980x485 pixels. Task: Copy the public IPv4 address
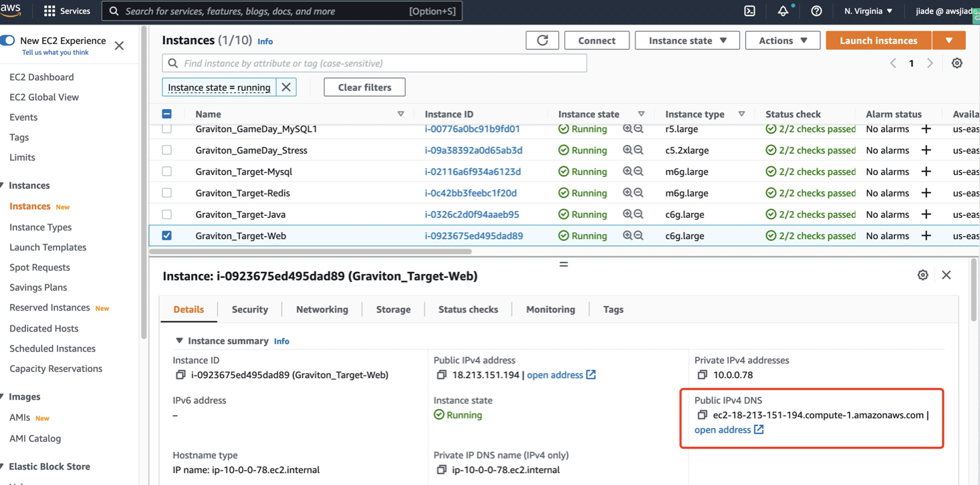441,375
